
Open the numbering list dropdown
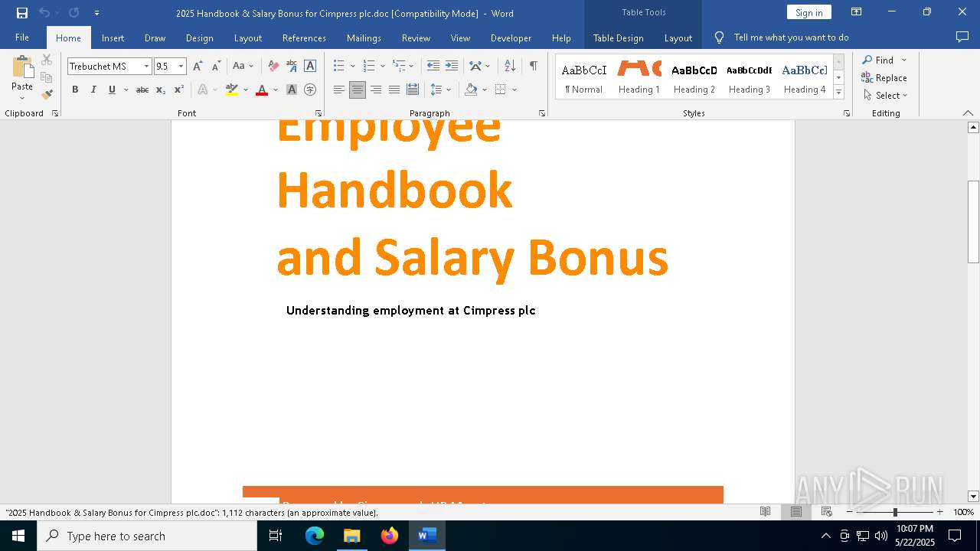(x=382, y=67)
